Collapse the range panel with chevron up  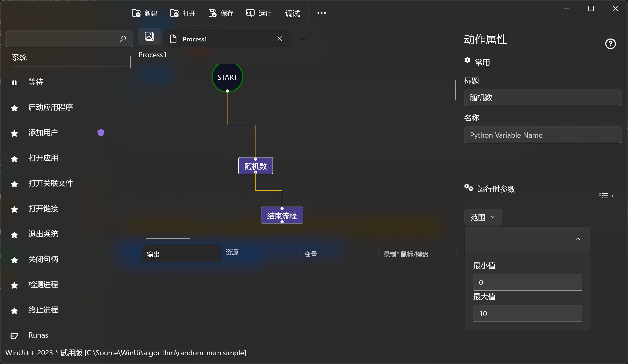coord(578,239)
